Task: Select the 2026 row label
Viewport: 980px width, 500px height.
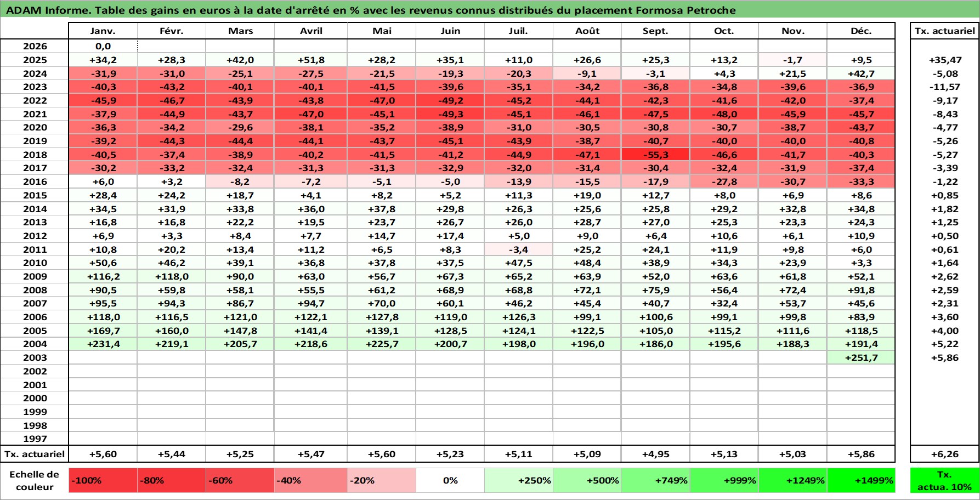Action: [35, 46]
